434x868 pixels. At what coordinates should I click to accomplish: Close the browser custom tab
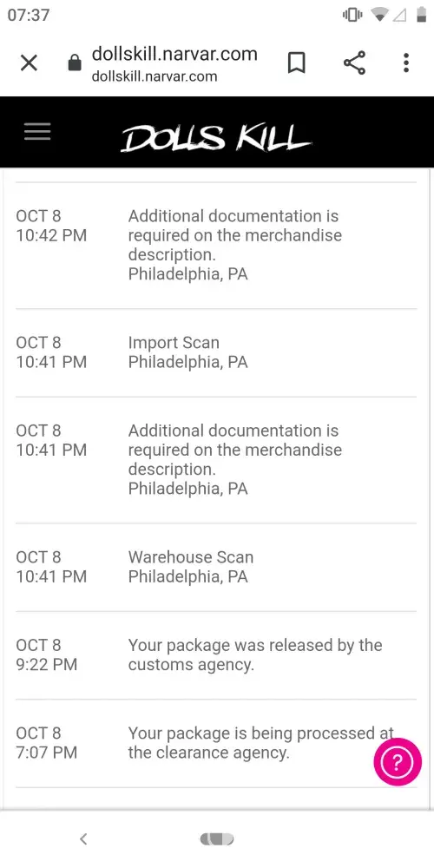click(x=29, y=63)
